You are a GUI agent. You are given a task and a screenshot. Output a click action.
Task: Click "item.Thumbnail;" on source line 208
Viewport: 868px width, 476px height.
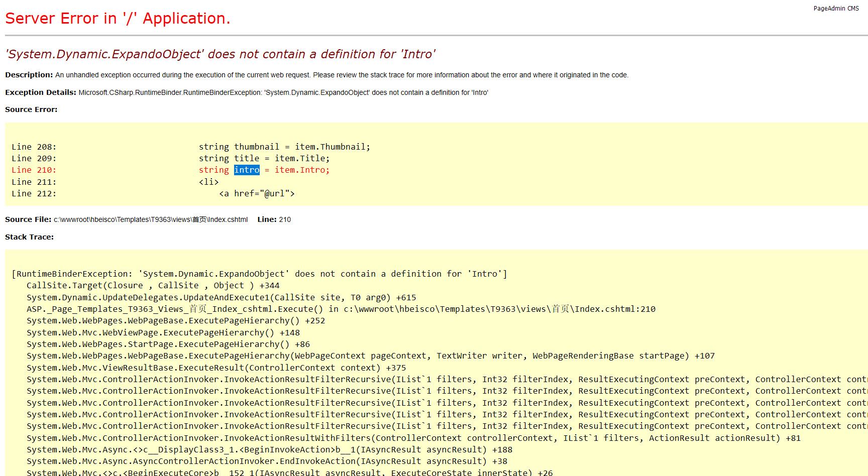coord(332,147)
